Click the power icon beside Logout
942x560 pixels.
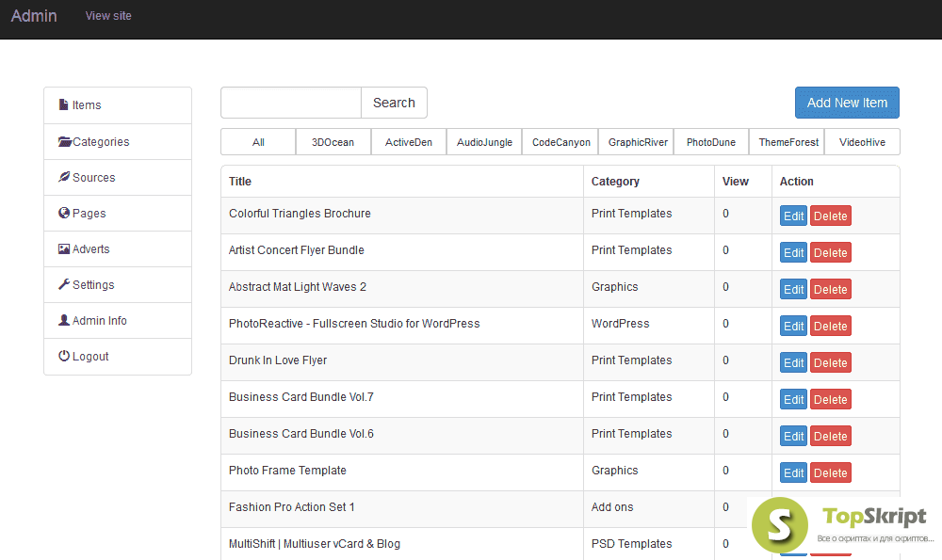point(64,357)
